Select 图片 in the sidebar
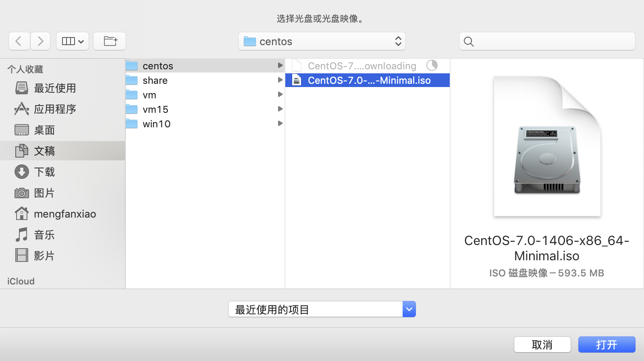This screenshot has height=361, width=644. pos(44,193)
